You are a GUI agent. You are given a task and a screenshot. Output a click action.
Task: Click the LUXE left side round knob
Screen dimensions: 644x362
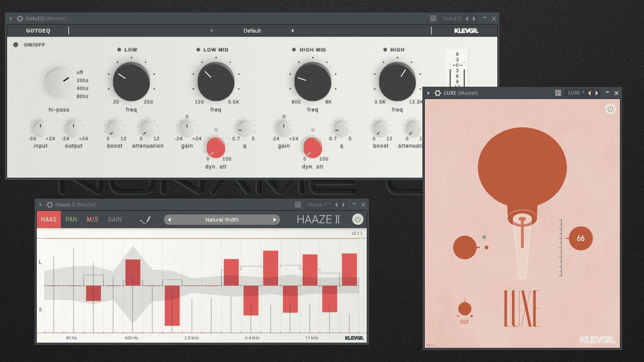coord(465,247)
